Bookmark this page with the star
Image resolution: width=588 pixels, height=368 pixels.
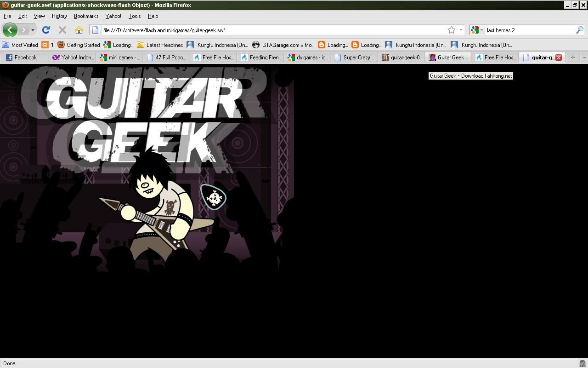(x=452, y=30)
